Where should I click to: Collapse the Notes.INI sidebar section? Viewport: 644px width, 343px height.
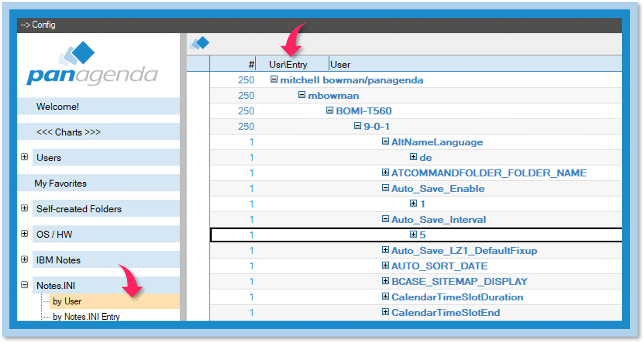[x=24, y=285]
